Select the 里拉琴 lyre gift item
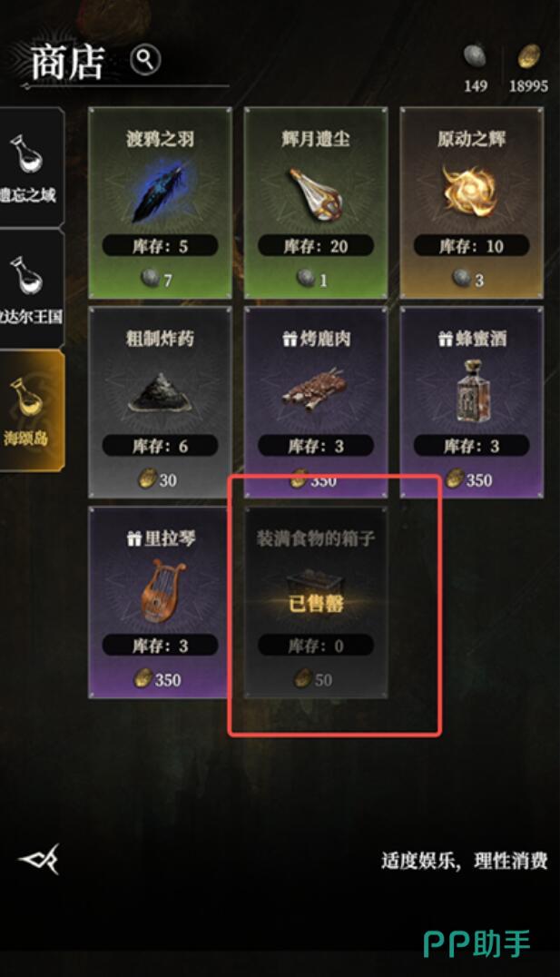The height and width of the screenshot is (977, 560). click(160, 603)
